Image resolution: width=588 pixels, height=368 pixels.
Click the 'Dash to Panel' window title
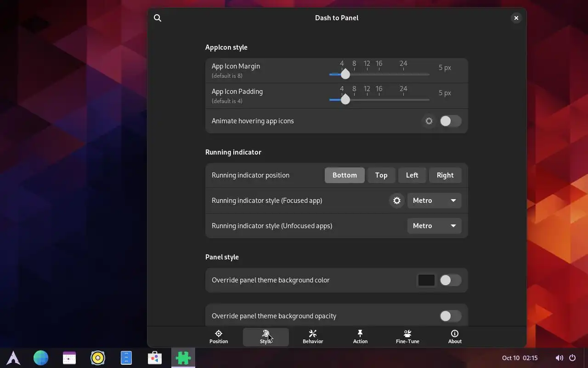(337, 18)
